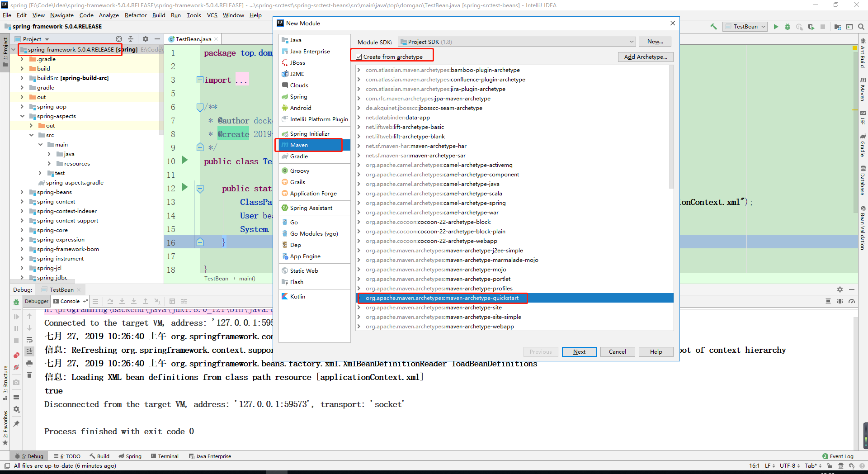Select camel-archetype-spring in archetype list

coord(435,203)
